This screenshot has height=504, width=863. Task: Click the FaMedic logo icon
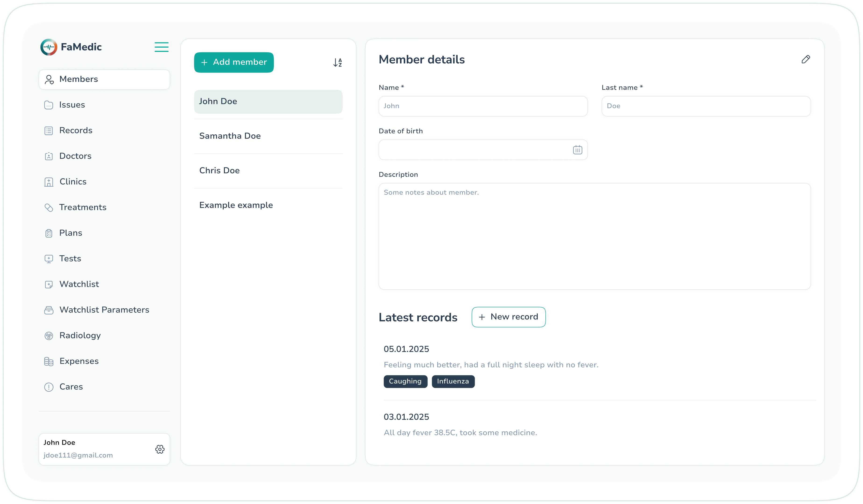coord(49,47)
